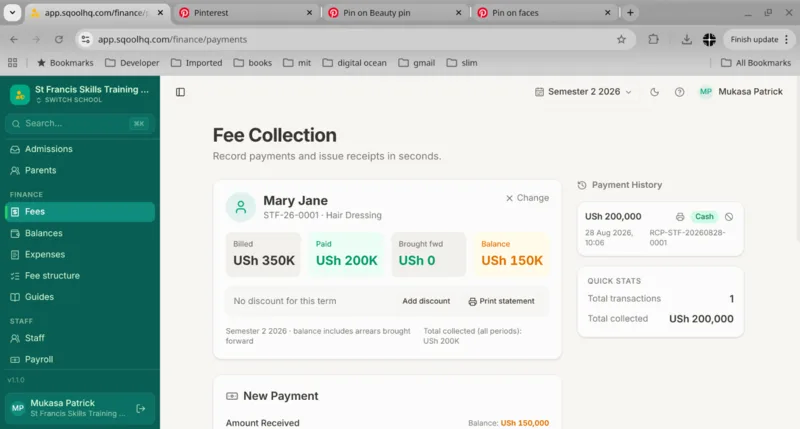800x429 pixels.
Task: Open browser downloads icon
Action: (686, 39)
